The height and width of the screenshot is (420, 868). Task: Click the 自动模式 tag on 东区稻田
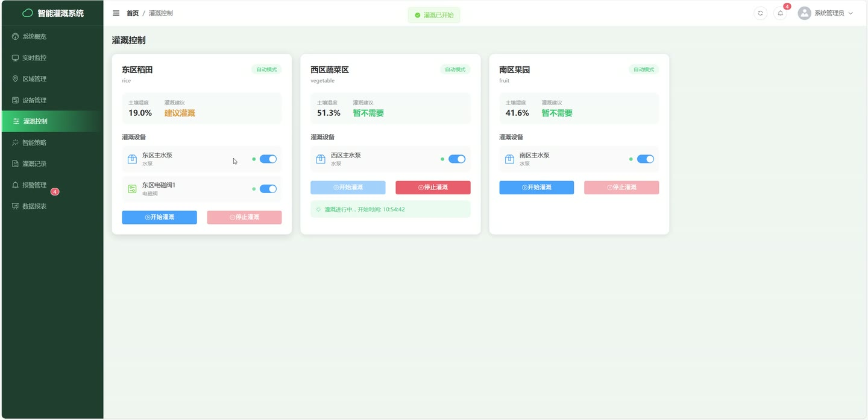coord(266,69)
